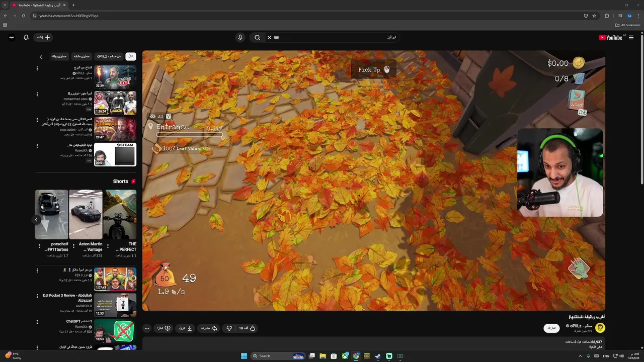Open options menu for the 32:39 video
The height and width of the screenshot is (362, 644).
click(37, 67)
